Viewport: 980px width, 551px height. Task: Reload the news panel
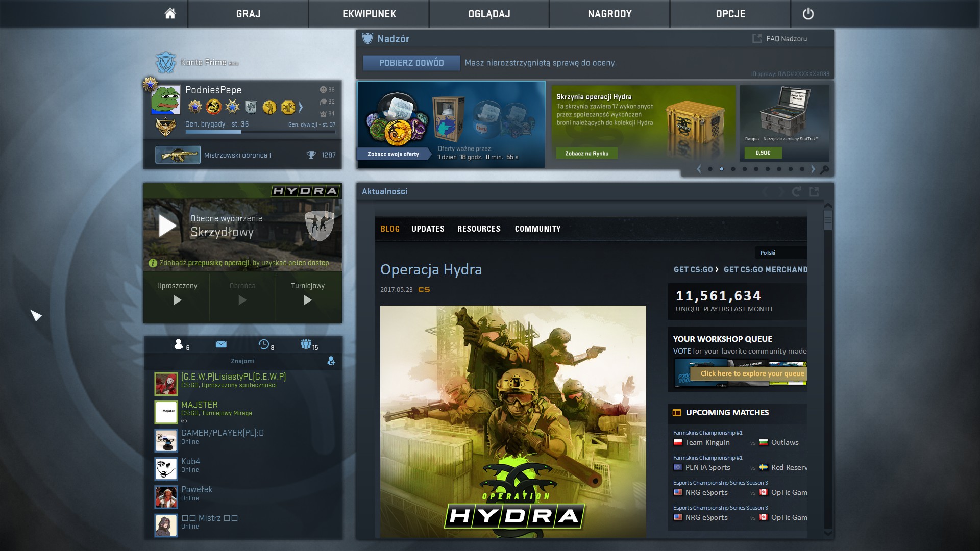tap(796, 191)
